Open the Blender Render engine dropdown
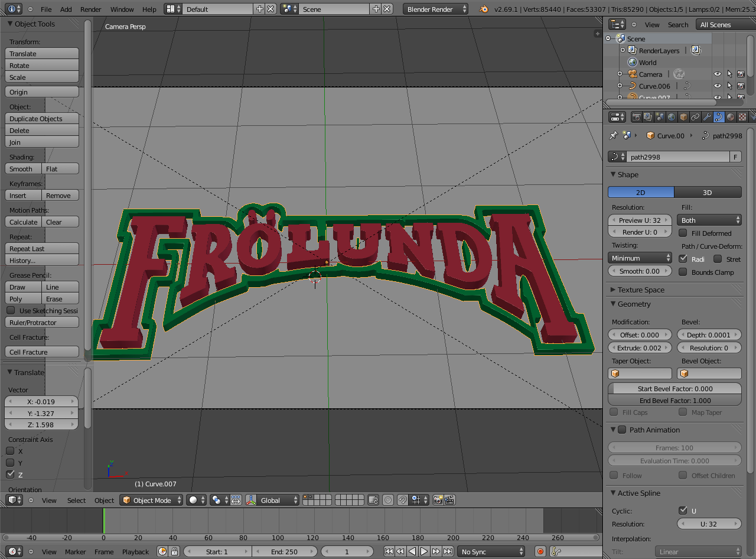The width and height of the screenshot is (756, 559). [x=436, y=9]
